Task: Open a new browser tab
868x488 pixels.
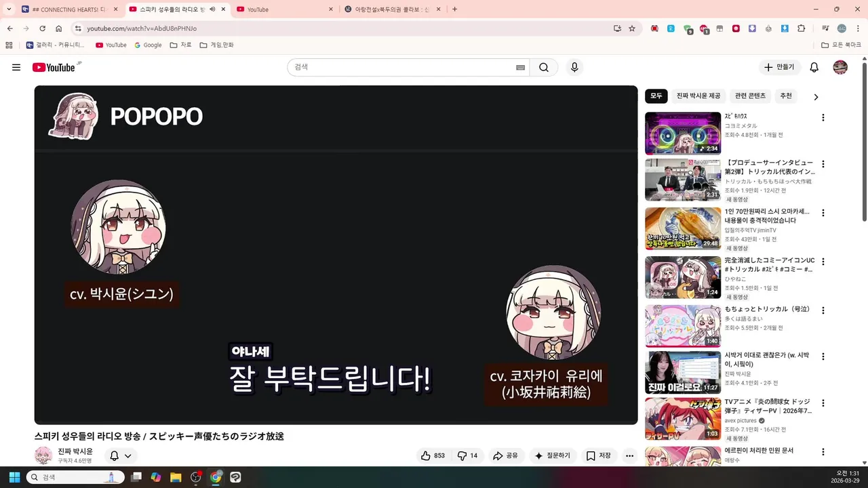Action: pos(454,9)
